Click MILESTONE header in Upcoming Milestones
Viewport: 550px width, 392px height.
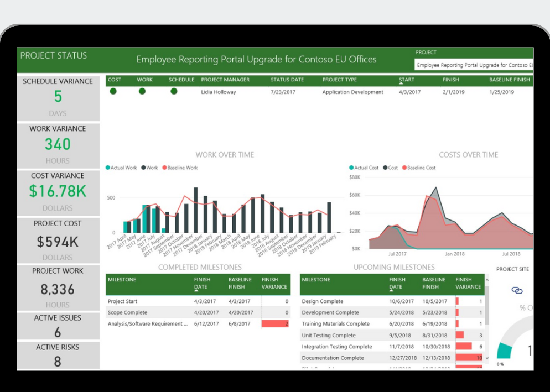pos(316,279)
